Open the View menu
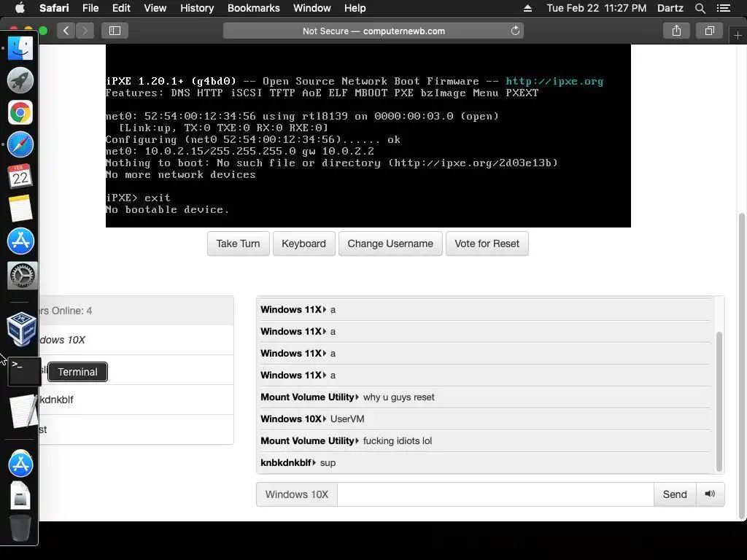 coord(155,8)
